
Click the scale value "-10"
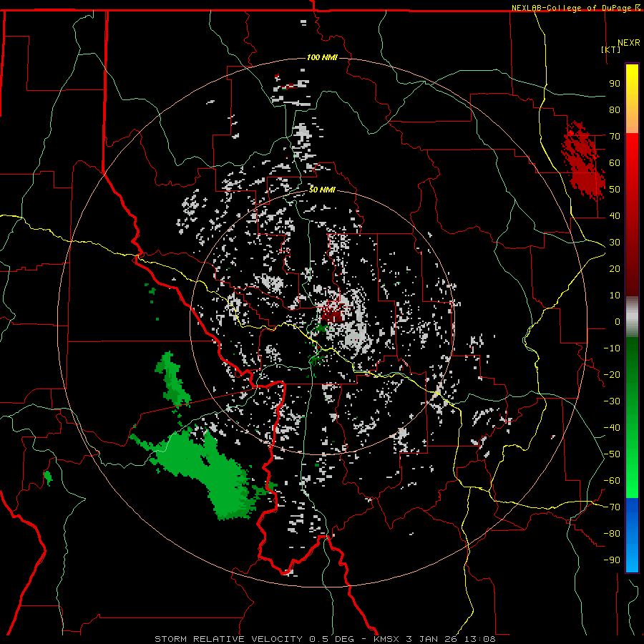pyautogui.click(x=612, y=348)
